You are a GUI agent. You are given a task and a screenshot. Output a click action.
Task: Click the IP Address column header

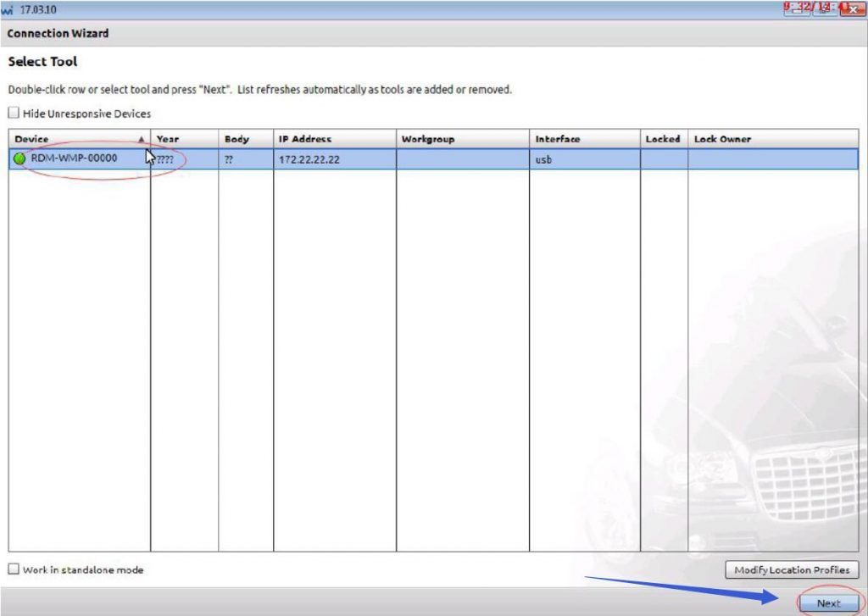335,139
